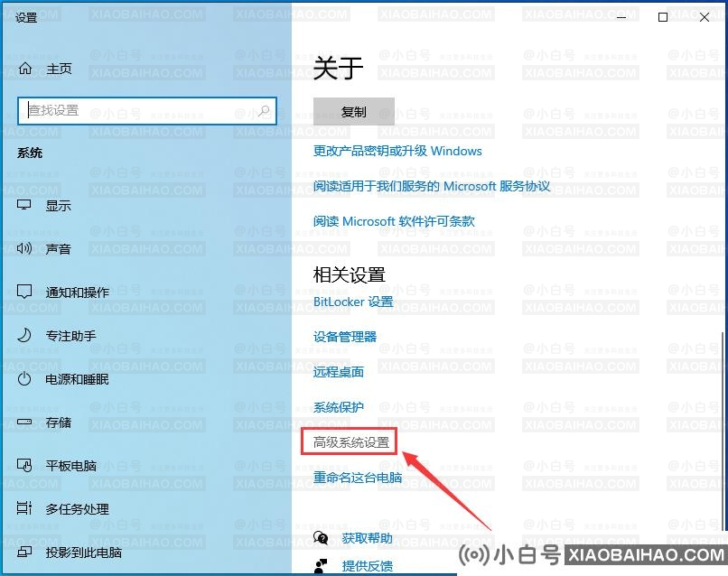
Task: Open the 声音 settings page
Action: tap(58, 249)
